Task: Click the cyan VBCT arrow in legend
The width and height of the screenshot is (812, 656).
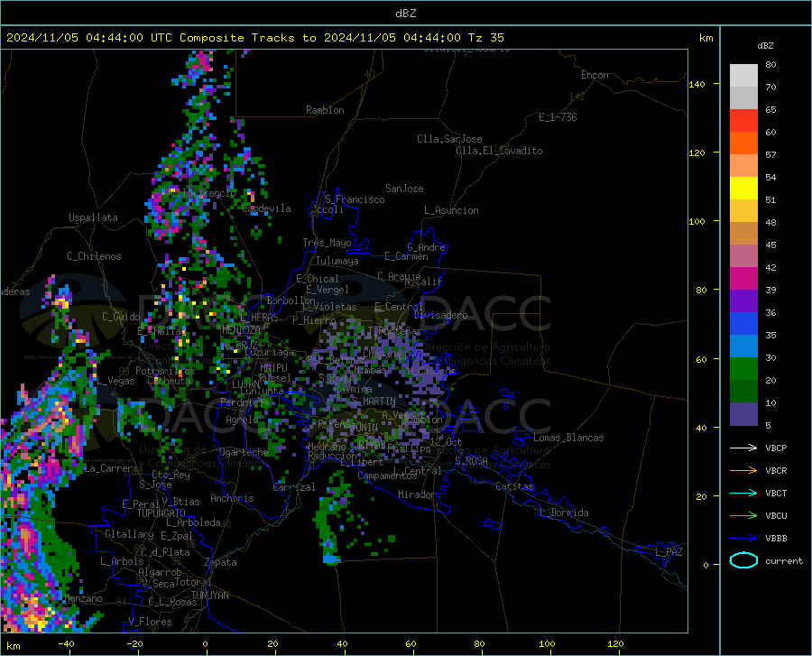Action: point(743,493)
